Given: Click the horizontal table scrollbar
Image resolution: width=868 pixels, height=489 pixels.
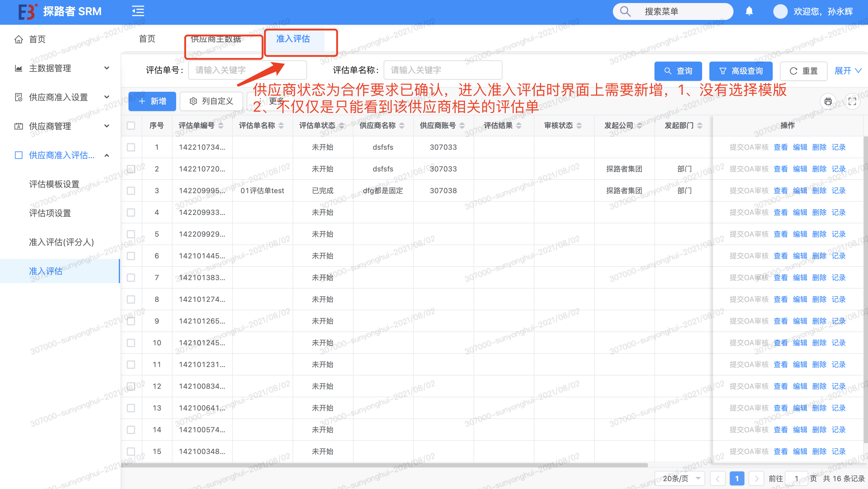Looking at the screenshot, I should point(384,465).
